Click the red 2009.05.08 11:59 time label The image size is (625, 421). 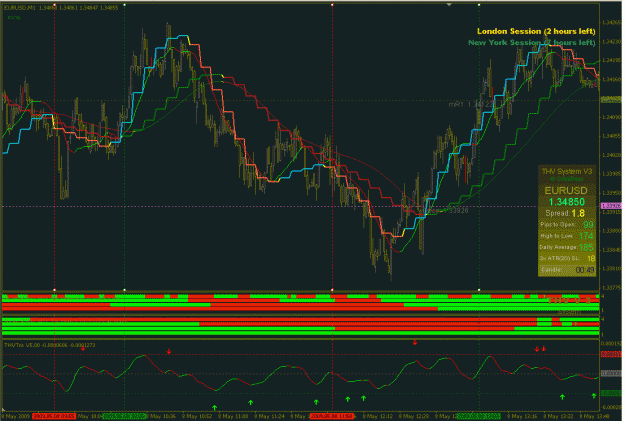332,416
